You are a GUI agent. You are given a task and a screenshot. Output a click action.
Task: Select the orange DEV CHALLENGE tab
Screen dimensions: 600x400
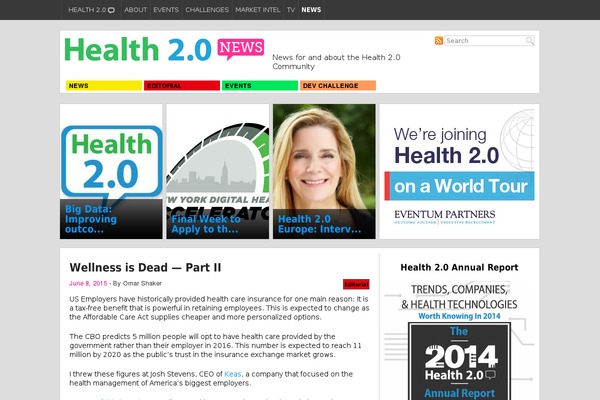[x=338, y=85]
